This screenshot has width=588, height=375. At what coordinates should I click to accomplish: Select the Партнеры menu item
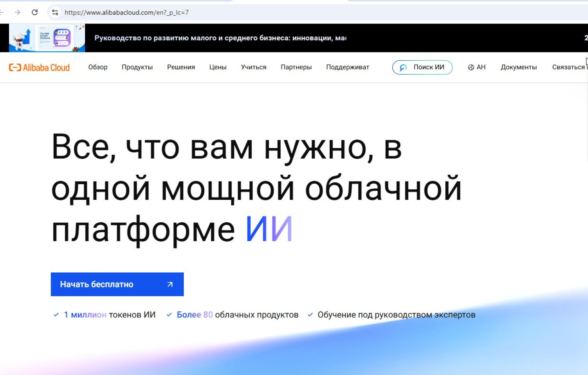[296, 67]
